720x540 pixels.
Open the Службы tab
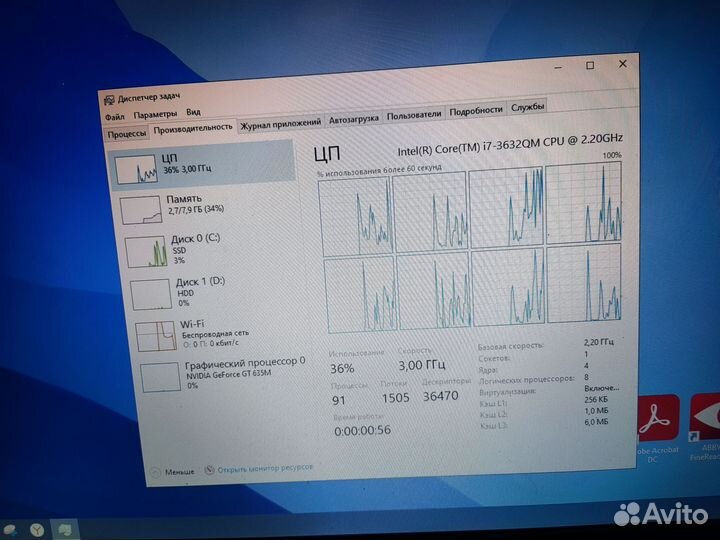[x=528, y=107]
